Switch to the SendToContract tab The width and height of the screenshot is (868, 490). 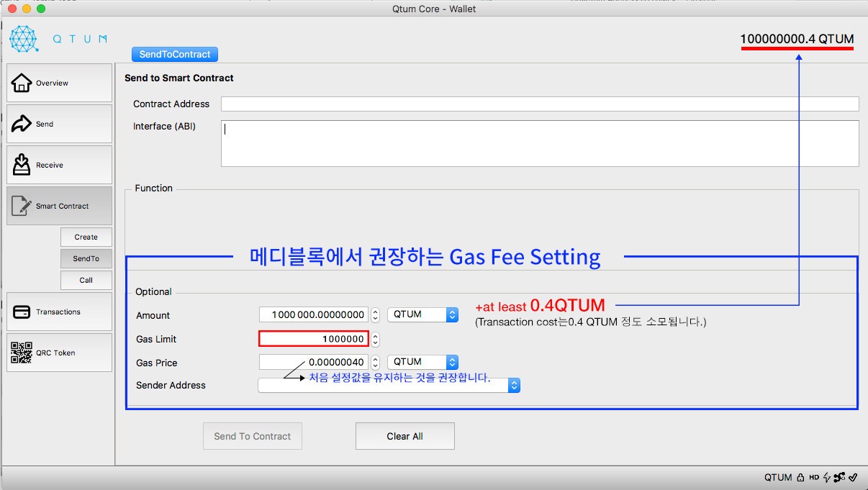click(174, 54)
